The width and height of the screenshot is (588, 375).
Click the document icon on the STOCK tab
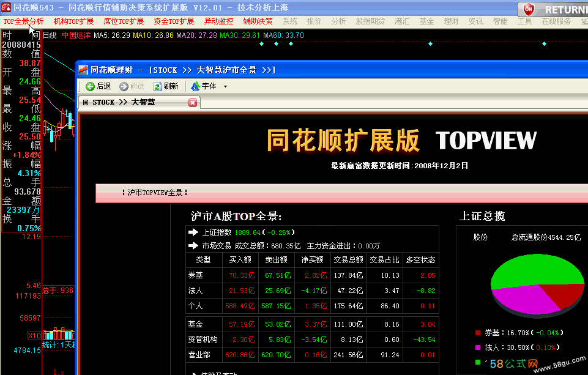pyautogui.click(x=86, y=102)
